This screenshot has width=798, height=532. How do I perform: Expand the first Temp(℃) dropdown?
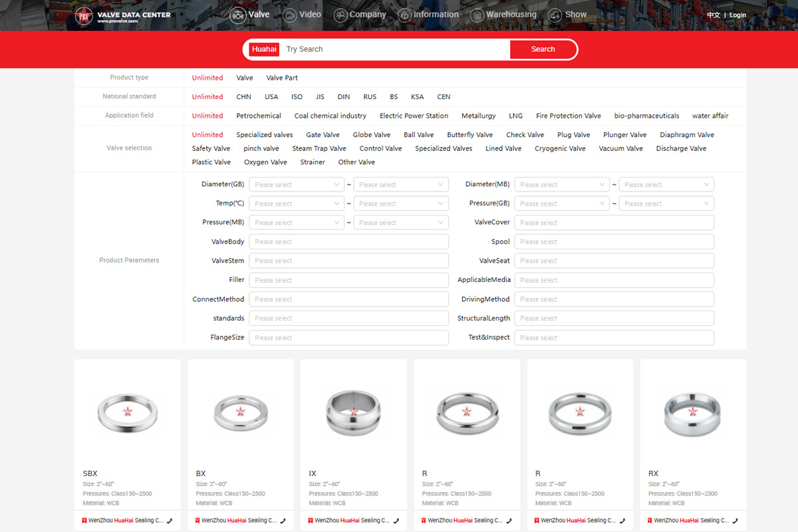[296, 203]
